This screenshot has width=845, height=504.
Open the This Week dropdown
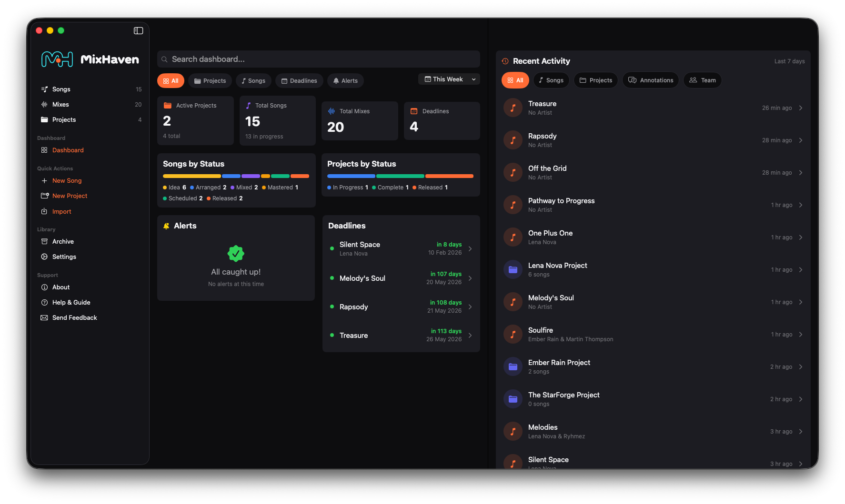coord(448,79)
